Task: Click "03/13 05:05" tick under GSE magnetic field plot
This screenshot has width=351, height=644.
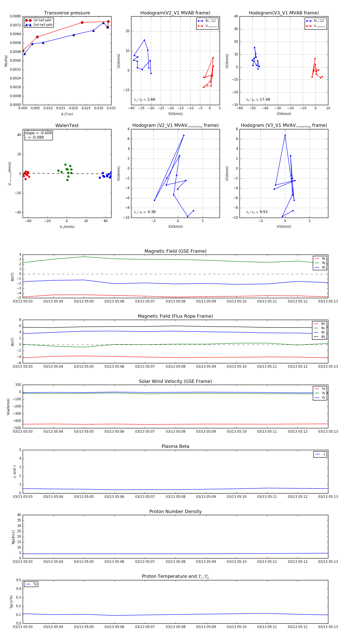Action: [84, 302]
